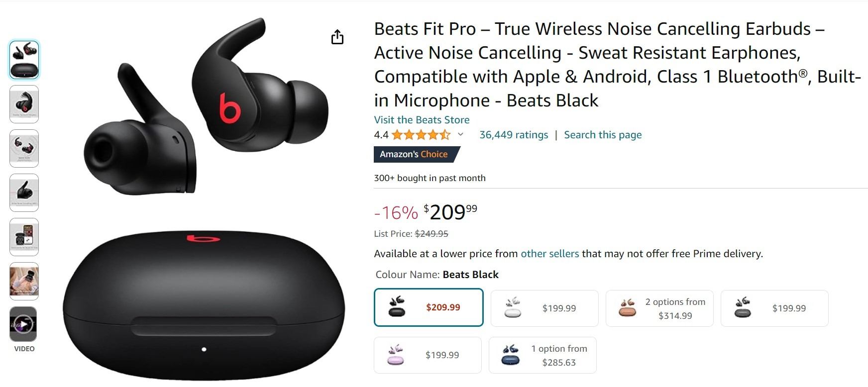Click the Search this page link
The height and width of the screenshot is (387, 868).
(602, 135)
